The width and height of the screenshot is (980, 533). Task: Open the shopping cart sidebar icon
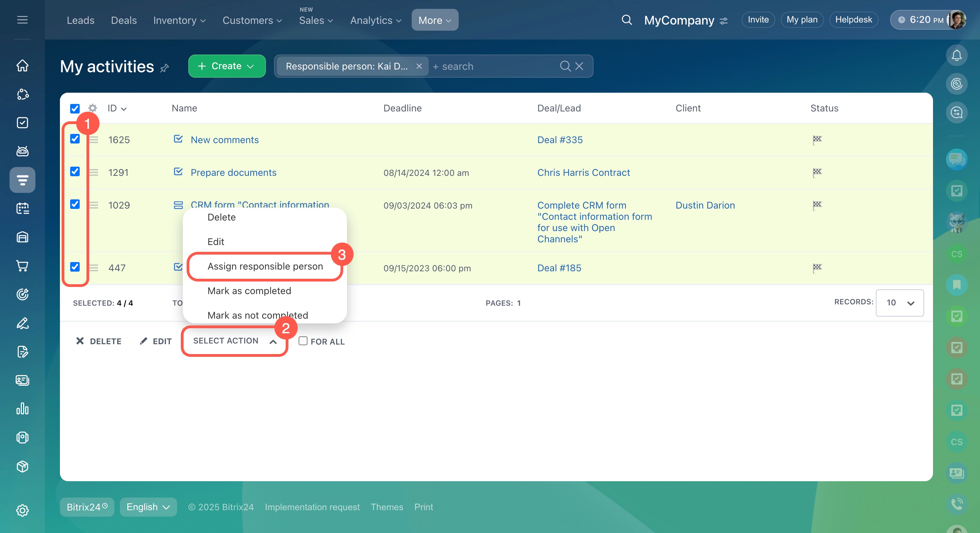[x=22, y=266]
